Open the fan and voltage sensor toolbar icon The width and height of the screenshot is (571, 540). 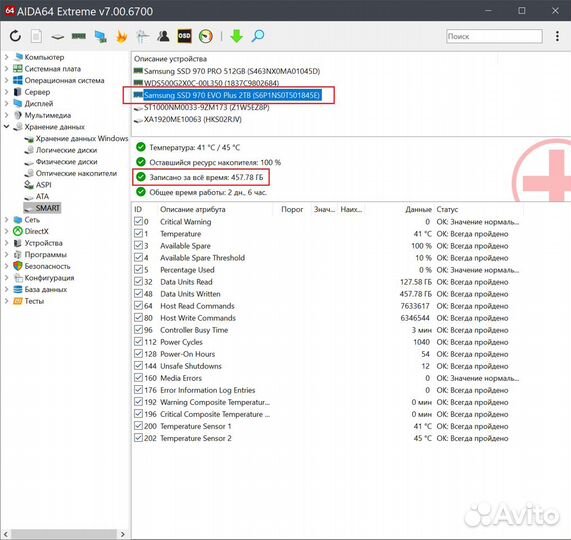pos(142,36)
